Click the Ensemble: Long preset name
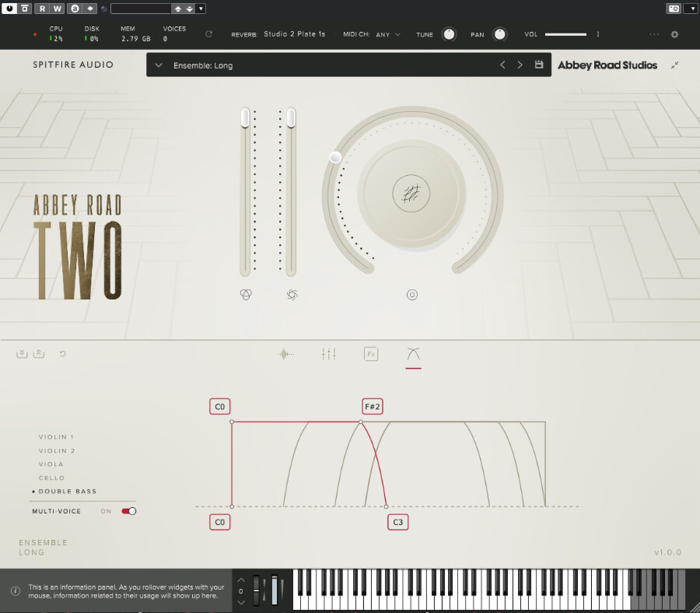The width and height of the screenshot is (700, 613). click(x=203, y=65)
